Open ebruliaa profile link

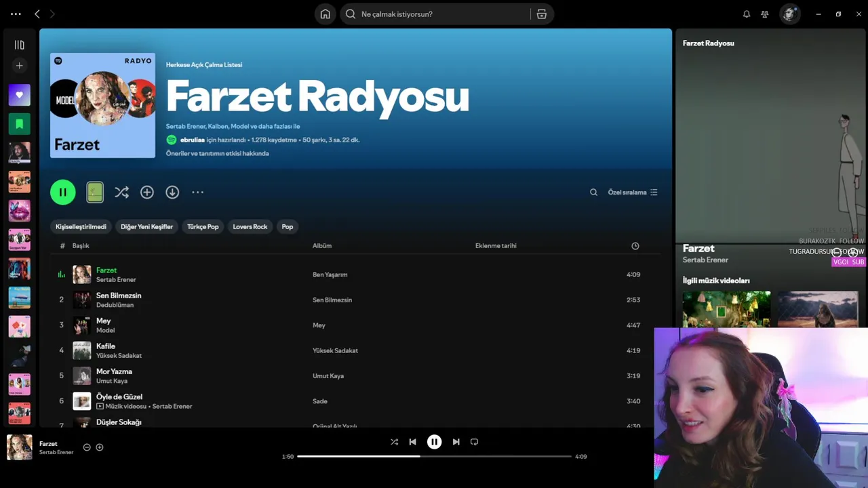[193, 140]
